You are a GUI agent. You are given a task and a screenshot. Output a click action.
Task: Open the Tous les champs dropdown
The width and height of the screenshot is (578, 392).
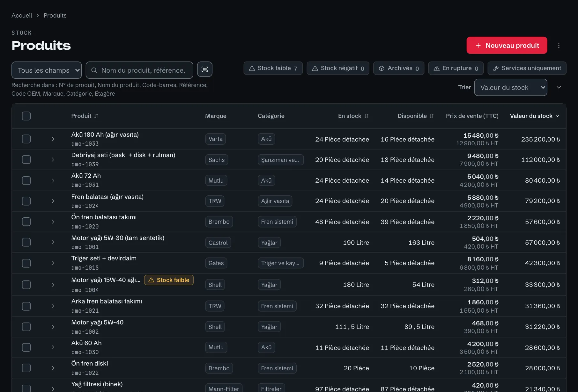[x=47, y=70]
